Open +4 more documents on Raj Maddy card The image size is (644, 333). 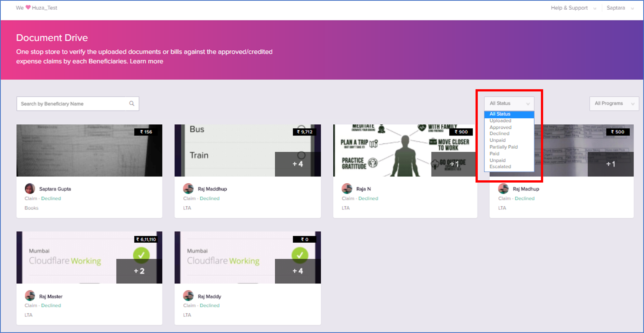pos(298,271)
